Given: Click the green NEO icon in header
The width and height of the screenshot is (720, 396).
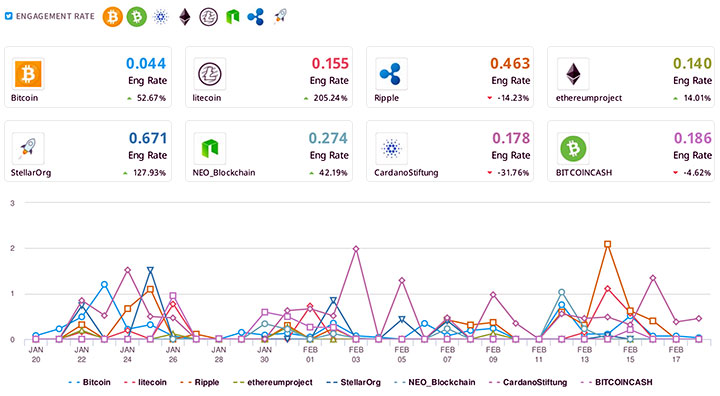Looking at the screenshot, I should coord(233,17).
